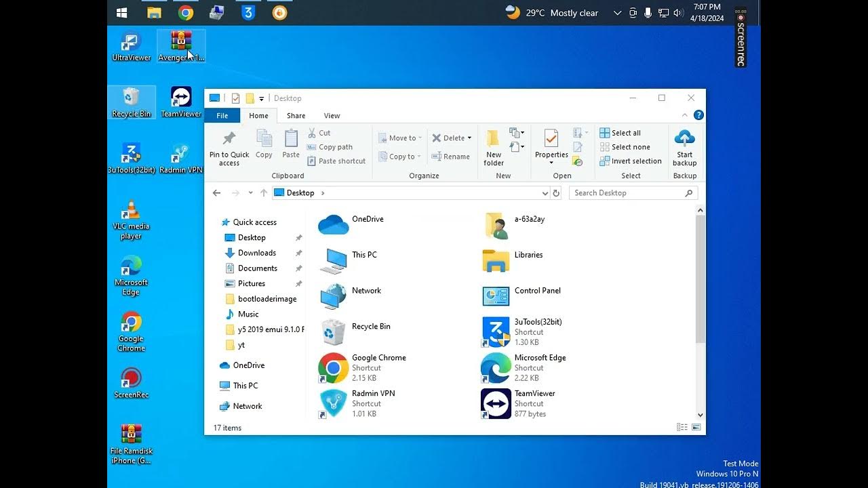
Task: Click Select none in ribbon
Action: pyautogui.click(x=625, y=147)
